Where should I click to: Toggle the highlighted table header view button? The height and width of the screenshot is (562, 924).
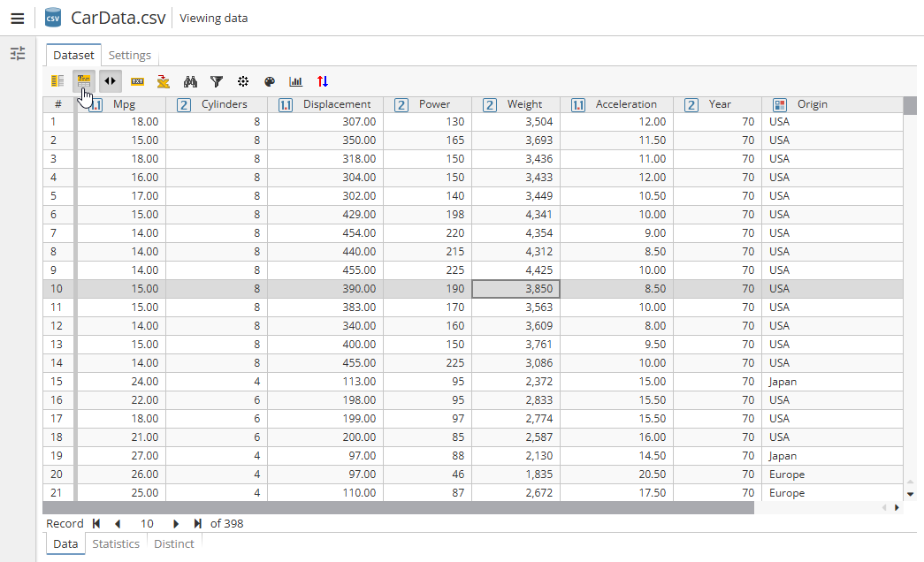coord(84,81)
